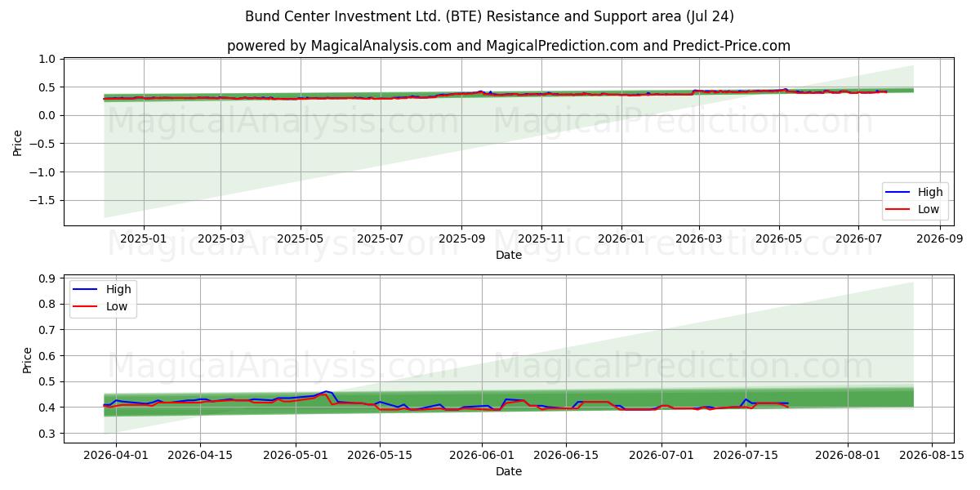Click the 2026-09 tick label on top axis
The width and height of the screenshot is (980, 490).
pyautogui.click(x=940, y=239)
